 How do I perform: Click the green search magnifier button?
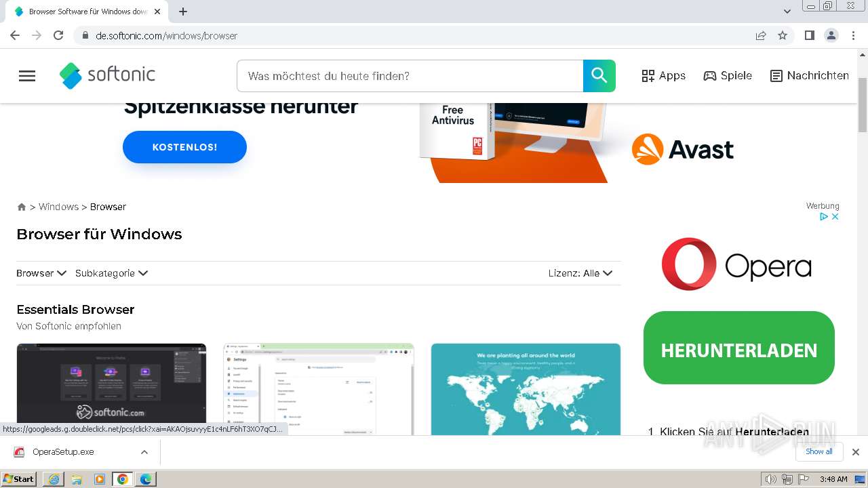tap(599, 76)
